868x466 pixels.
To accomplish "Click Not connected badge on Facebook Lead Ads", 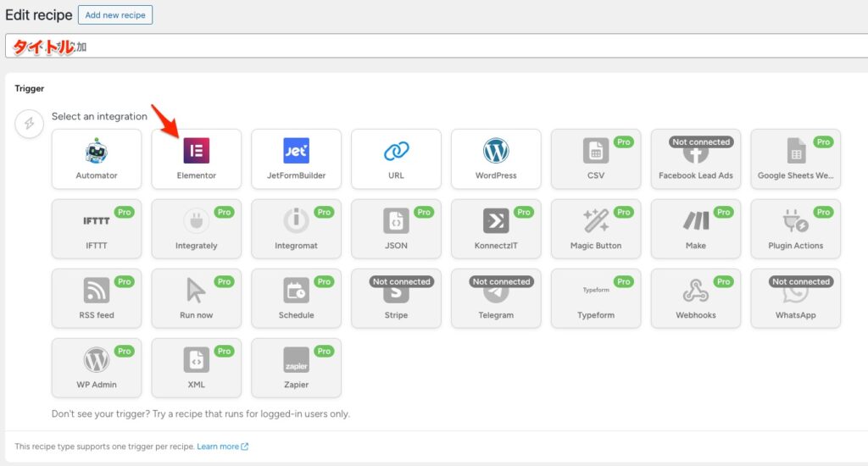I will (x=701, y=142).
